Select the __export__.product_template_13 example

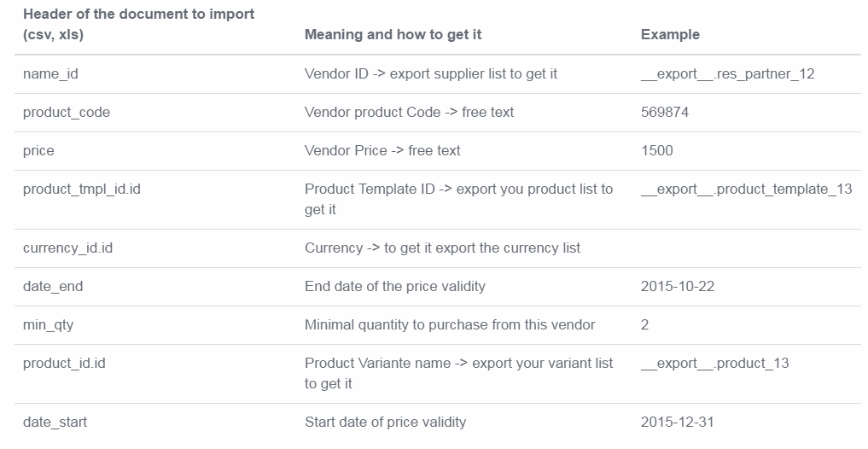pos(746,190)
